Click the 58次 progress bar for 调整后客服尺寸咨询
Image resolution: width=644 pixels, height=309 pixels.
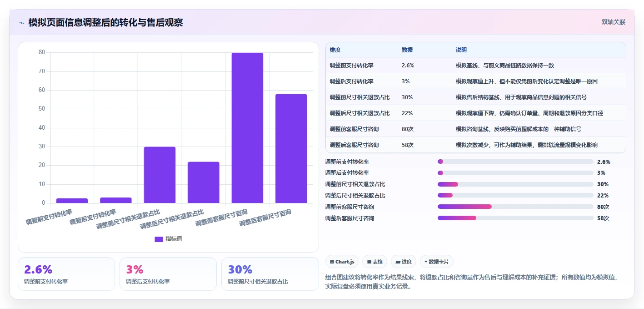tap(515, 218)
